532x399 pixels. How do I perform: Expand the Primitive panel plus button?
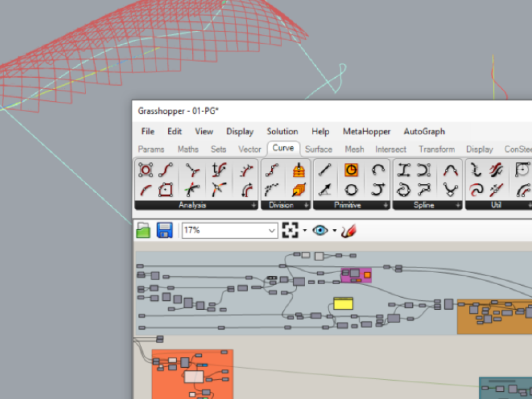pos(385,205)
